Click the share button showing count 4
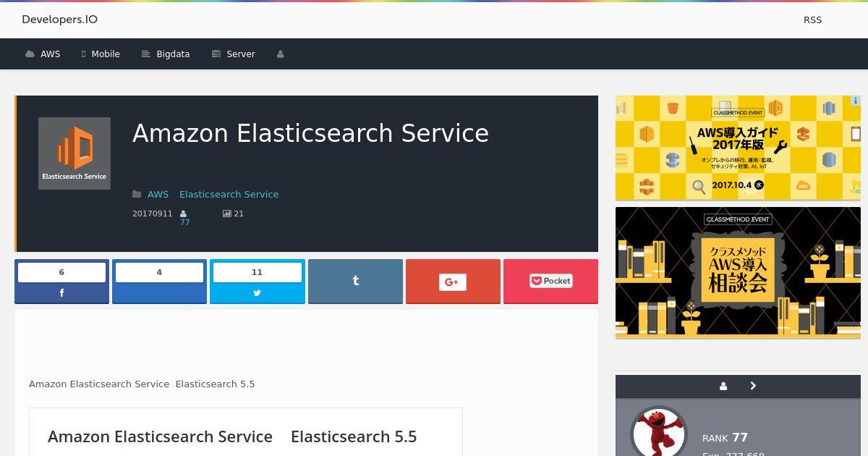868x456 pixels. (x=159, y=282)
